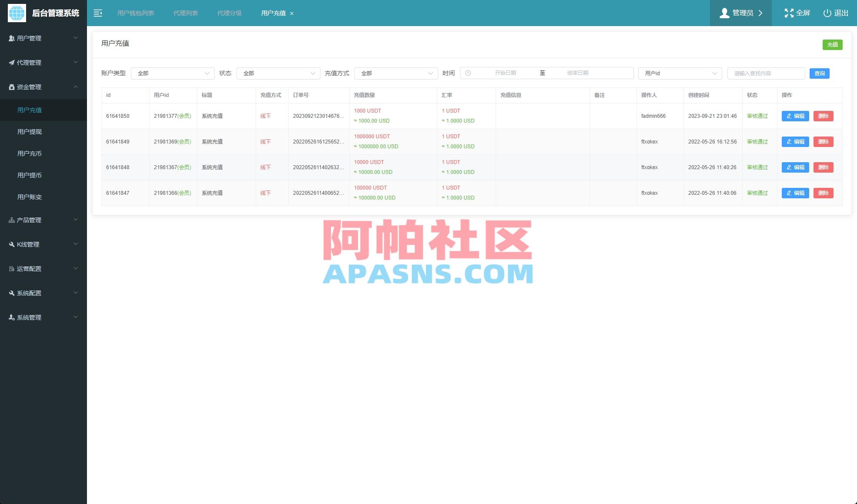857x504 pixels.
Task: Close the 用户充值 tab with the x icon
Action: coord(292,13)
